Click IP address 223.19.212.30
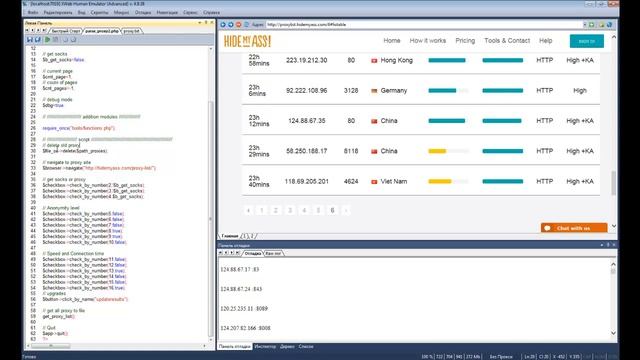This screenshot has width=640, height=360. (307, 60)
